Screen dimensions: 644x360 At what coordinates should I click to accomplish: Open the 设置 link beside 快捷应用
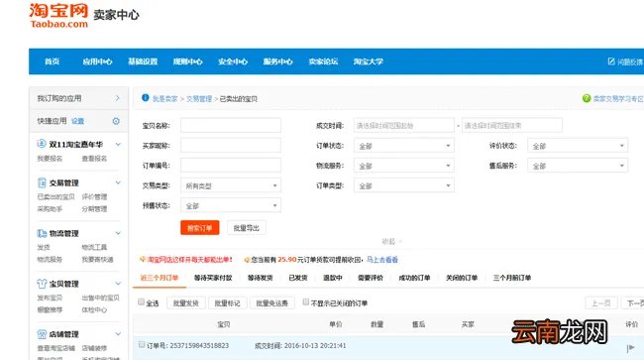click(77, 121)
